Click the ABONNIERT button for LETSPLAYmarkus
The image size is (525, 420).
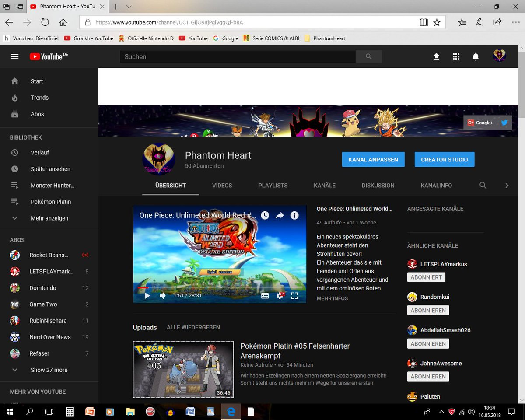click(x=426, y=277)
